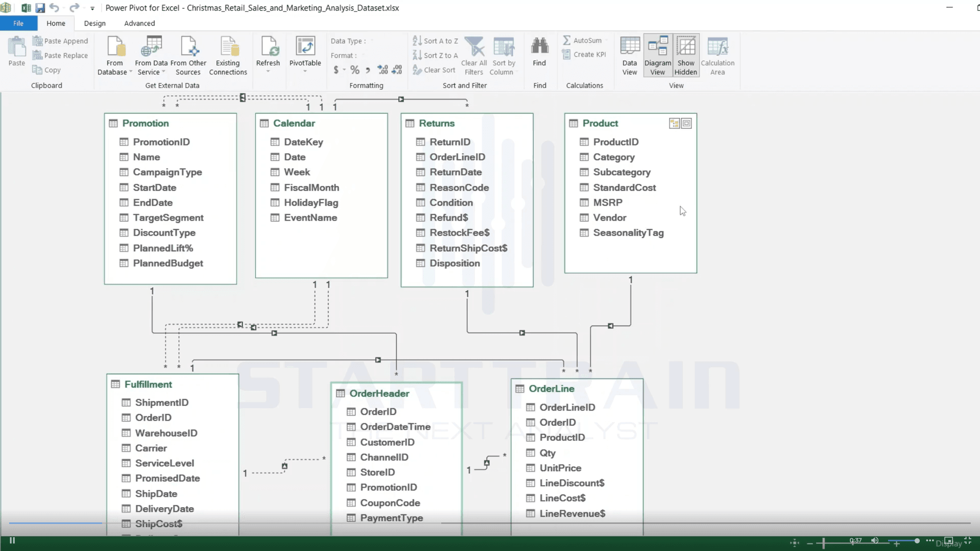Click the Create KPI icon
The image size is (980, 551).
pos(566,55)
